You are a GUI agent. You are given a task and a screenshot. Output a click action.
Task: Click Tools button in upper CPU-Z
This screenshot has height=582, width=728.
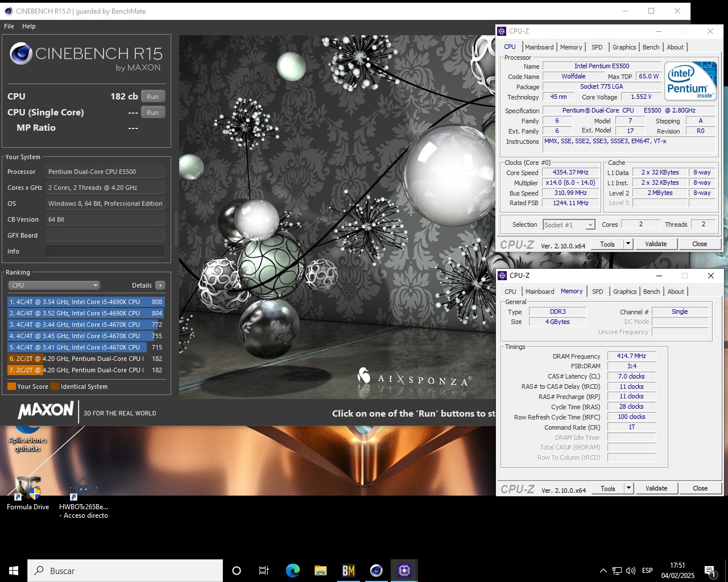[x=607, y=244]
